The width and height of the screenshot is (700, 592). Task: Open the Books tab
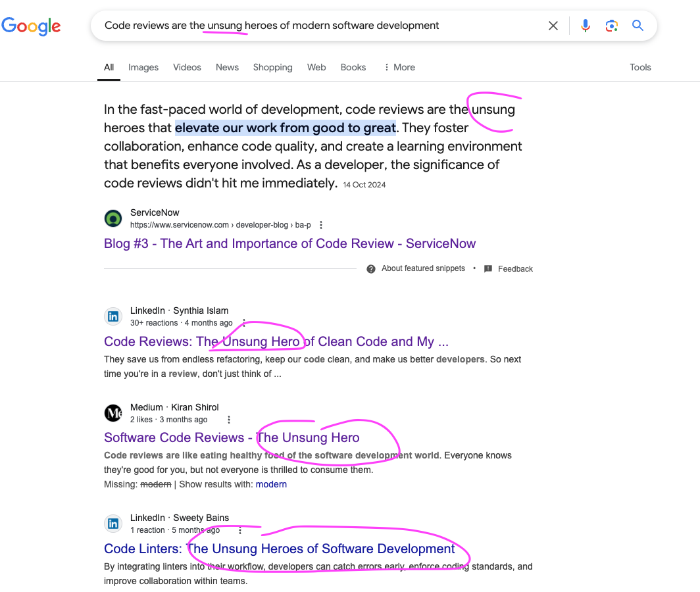click(x=353, y=67)
